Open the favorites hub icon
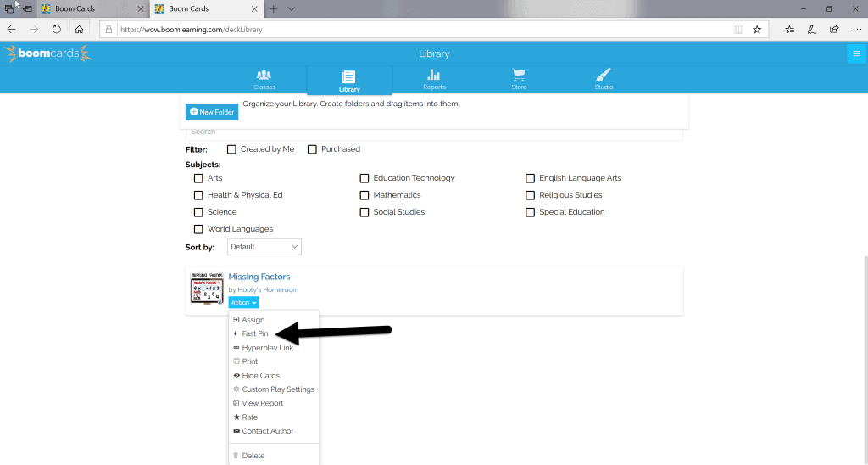Viewport: 868px width, 465px height. coord(789,30)
